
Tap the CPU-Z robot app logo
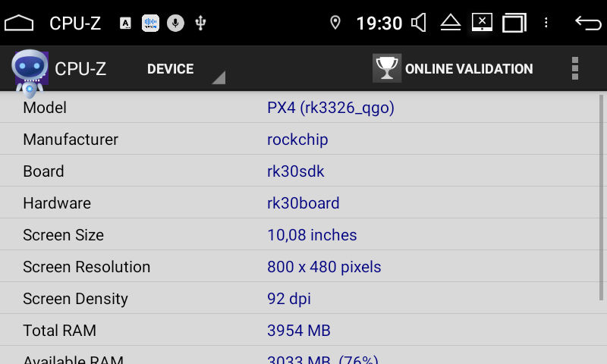tap(30, 72)
